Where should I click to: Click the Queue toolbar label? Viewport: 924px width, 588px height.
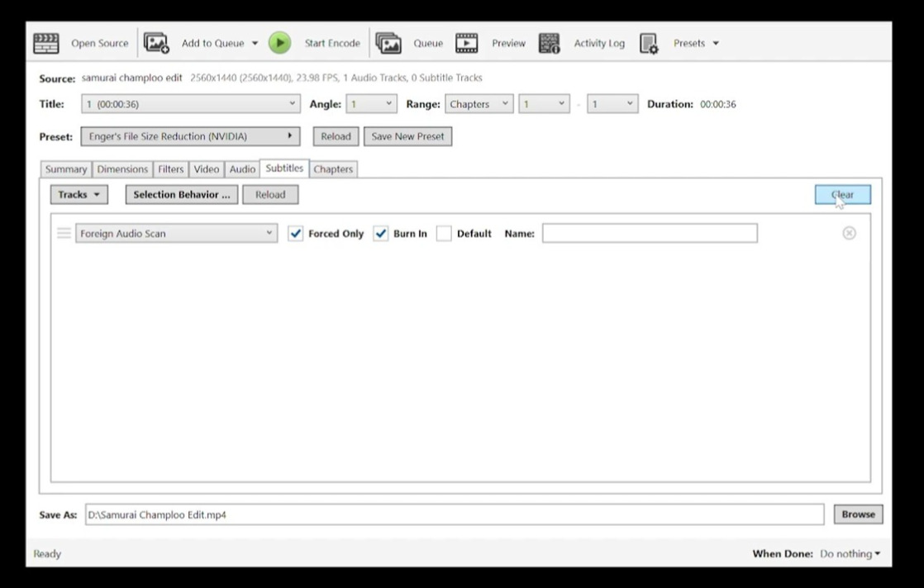coord(428,43)
